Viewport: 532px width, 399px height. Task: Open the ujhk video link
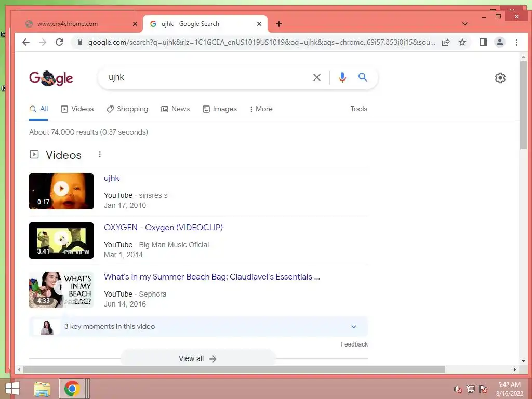click(112, 178)
